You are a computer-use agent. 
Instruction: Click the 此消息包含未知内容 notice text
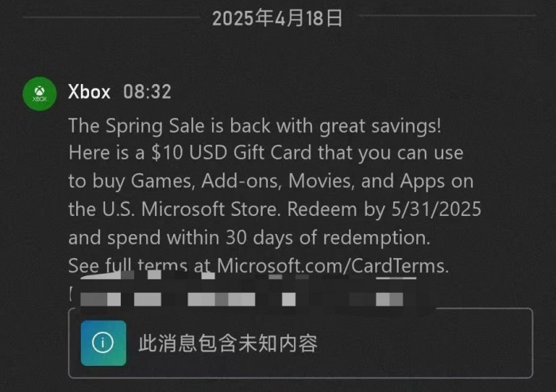click(228, 343)
